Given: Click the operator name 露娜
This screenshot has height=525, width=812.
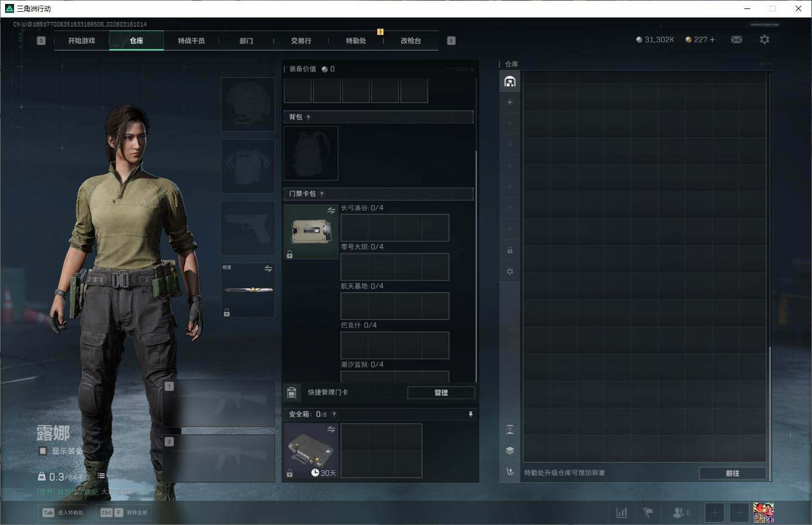Looking at the screenshot, I should pyautogui.click(x=53, y=433).
